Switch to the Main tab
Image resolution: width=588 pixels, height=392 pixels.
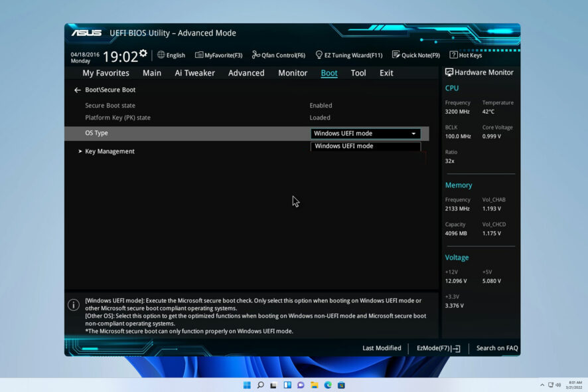pyautogui.click(x=152, y=73)
